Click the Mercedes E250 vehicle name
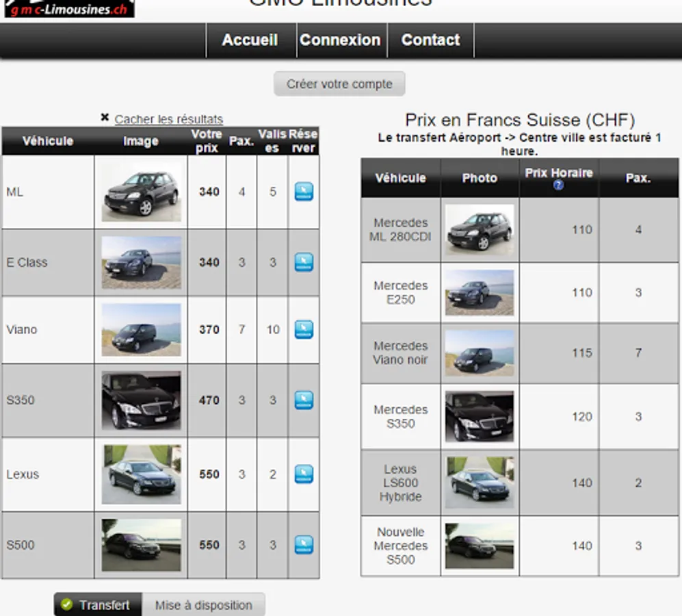682x616 pixels. 401,292
